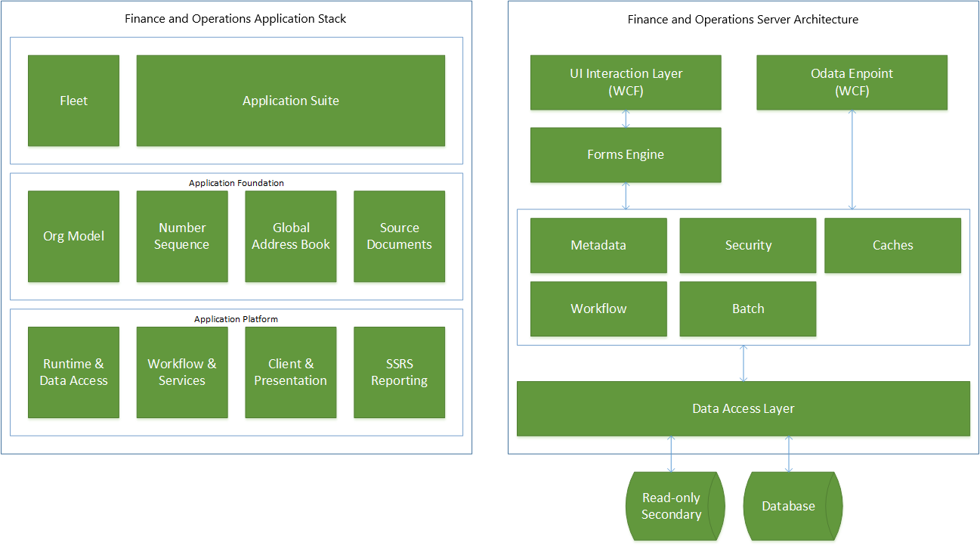Click the Forms Engine box
This screenshot has height=546, width=980.
[626, 155]
